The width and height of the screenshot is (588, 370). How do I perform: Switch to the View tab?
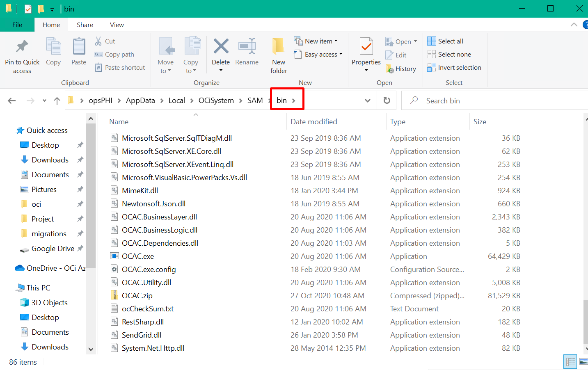[117, 25]
